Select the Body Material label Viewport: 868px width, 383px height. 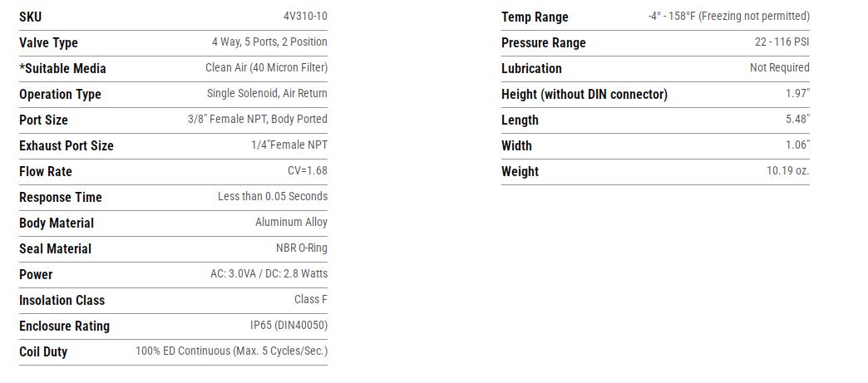57,223
